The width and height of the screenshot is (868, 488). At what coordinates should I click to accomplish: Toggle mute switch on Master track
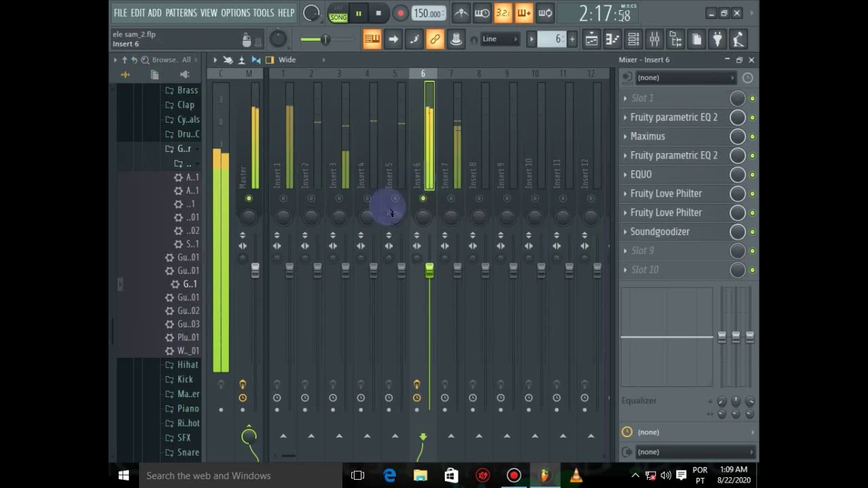click(x=249, y=199)
